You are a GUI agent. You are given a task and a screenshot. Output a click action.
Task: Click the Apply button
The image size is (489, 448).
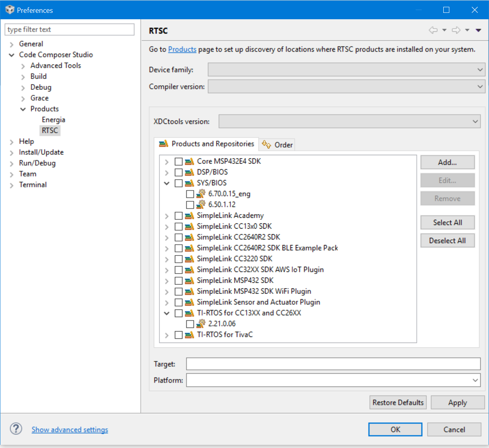click(x=458, y=402)
